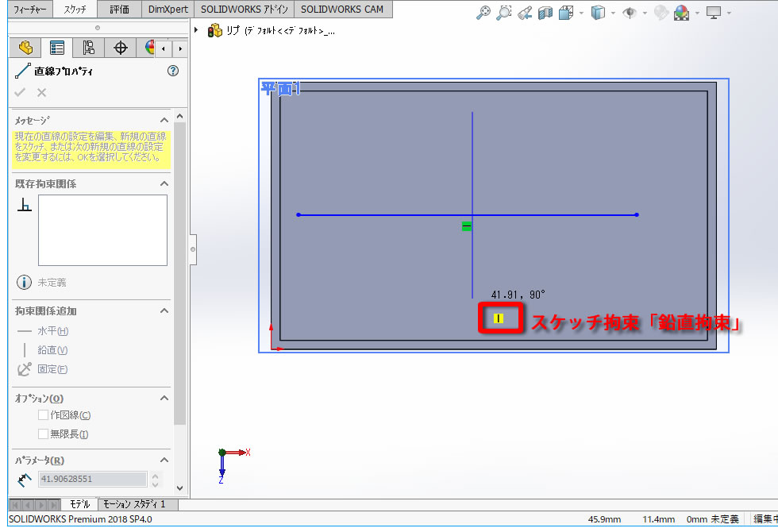Screen dimensions: 778x532
Task: Click the Apply Scene color ball icon
Action: coord(682,13)
